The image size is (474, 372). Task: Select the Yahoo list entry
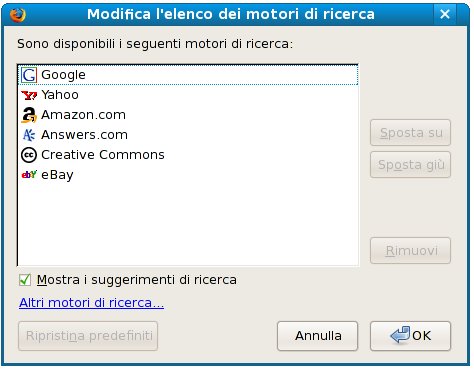pyautogui.click(x=188, y=95)
